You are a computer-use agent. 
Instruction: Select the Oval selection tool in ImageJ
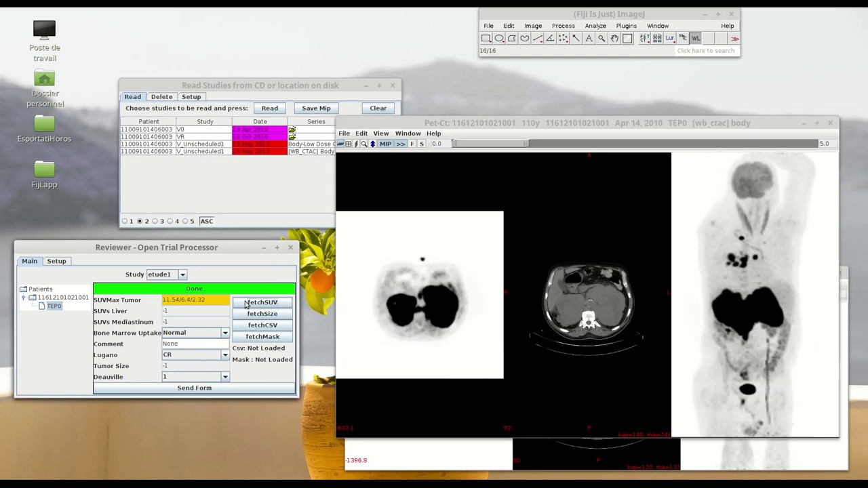coord(499,38)
